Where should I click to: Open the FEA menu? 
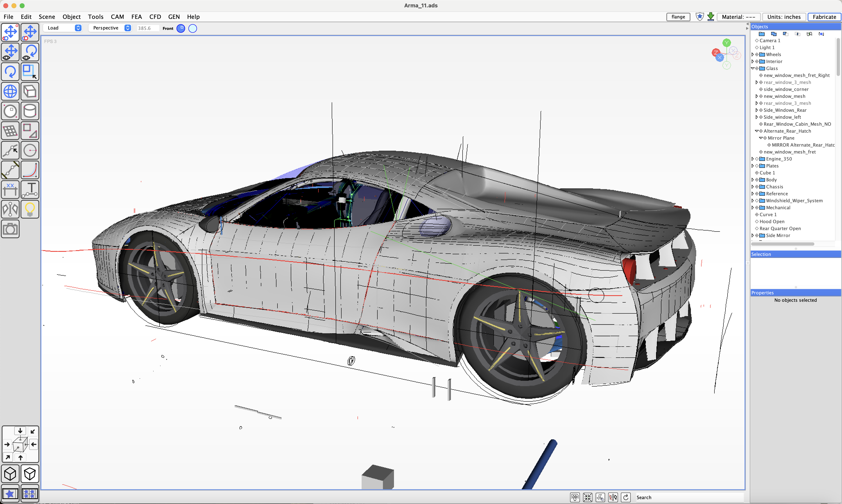pyautogui.click(x=137, y=17)
